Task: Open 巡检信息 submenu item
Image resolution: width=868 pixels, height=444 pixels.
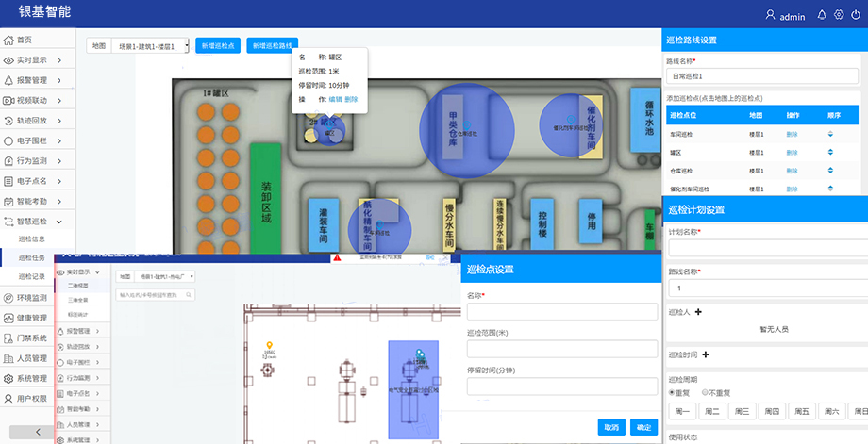Action: click(x=31, y=239)
